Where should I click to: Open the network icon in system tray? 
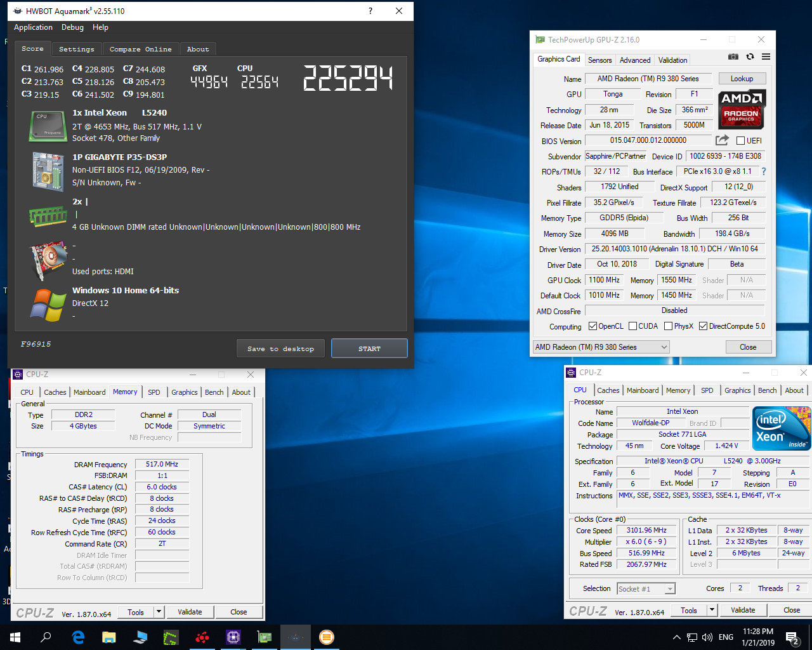coord(692,637)
